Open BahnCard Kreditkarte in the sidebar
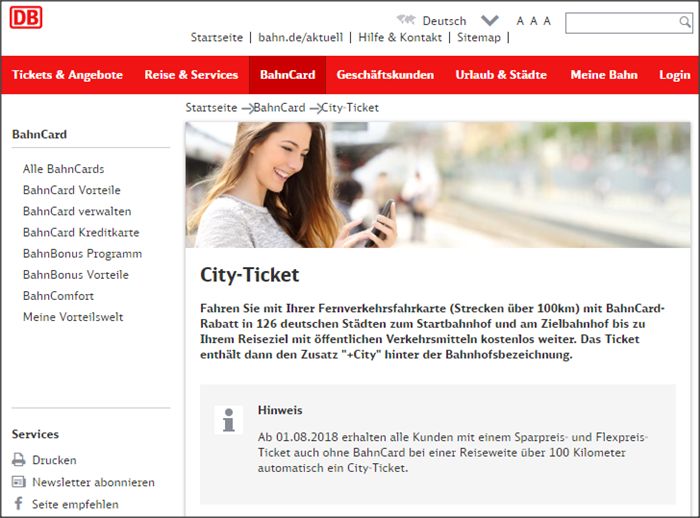Screen dimensions: 700x518 click(x=81, y=232)
